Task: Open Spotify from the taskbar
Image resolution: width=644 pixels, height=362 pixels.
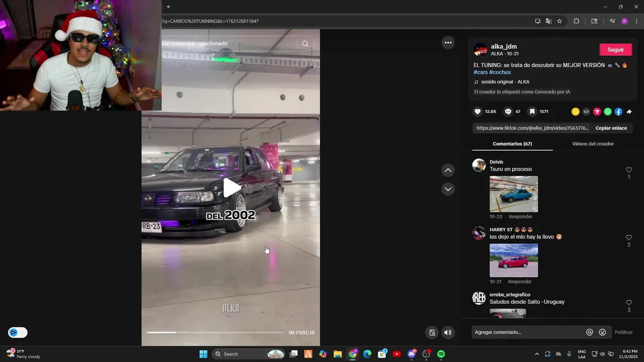Action: pos(441,354)
